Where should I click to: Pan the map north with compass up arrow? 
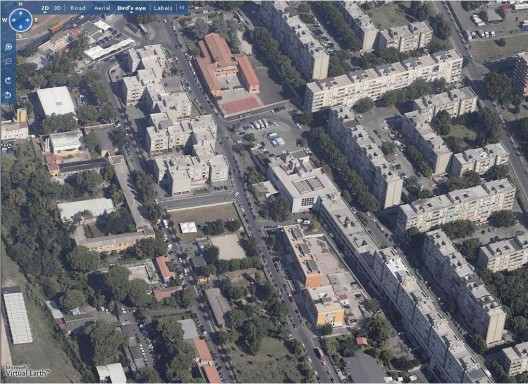coord(21,13)
